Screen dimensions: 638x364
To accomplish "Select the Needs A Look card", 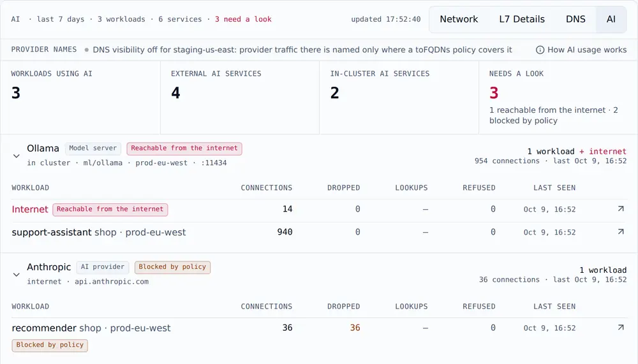I will [x=558, y=97].
